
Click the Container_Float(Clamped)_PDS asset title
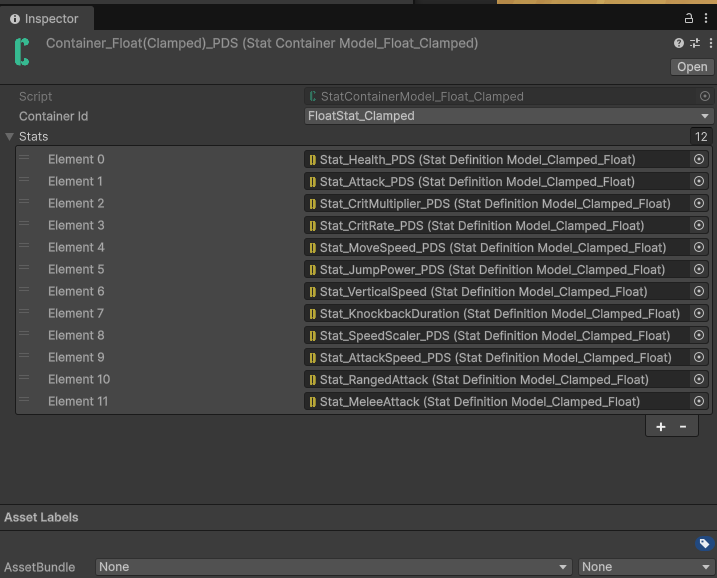(x=262, y=43)
